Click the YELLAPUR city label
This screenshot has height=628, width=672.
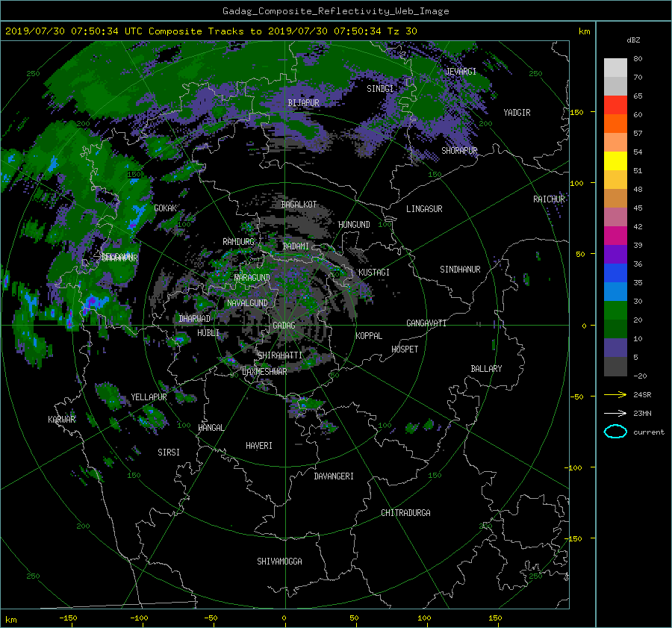tap(149, 397)
